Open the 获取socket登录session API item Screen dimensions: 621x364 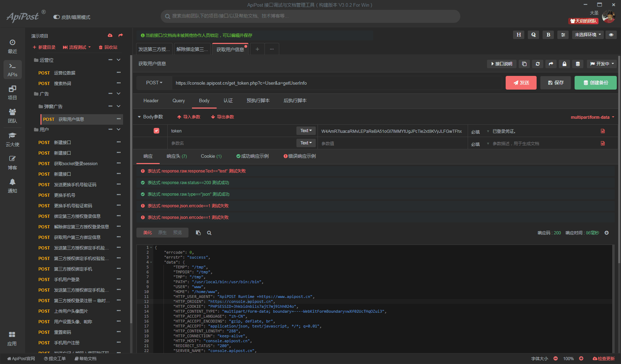[x=76, y=164]
